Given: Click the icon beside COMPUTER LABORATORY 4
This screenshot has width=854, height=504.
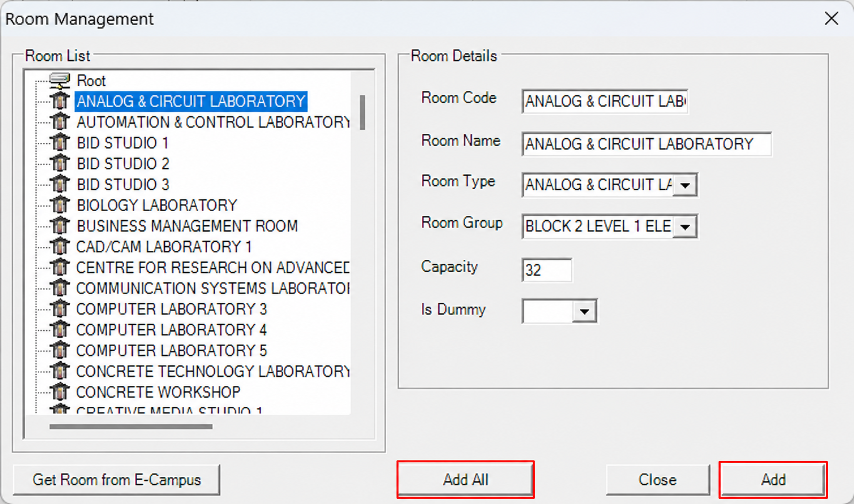Looking at the screenshot, I should click(60, 330).
